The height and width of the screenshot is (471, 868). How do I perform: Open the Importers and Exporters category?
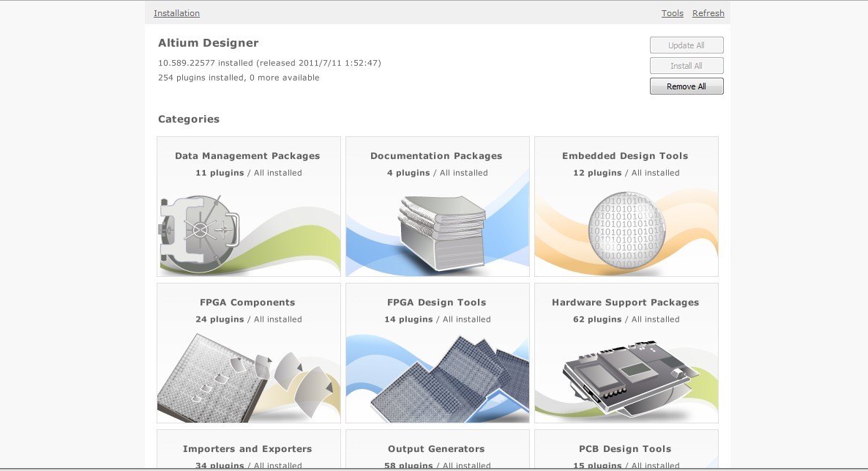point(249,449)
